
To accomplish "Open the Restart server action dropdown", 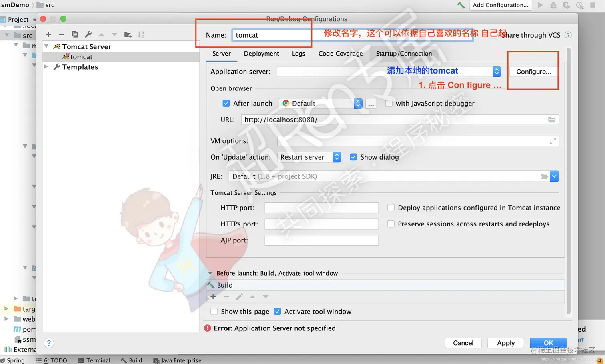I will click(337, 157).
